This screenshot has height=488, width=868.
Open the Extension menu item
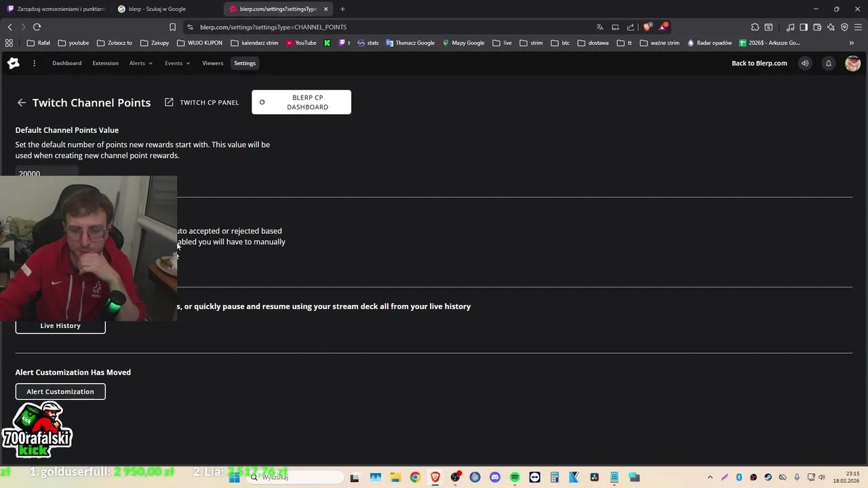click(105, 63)
